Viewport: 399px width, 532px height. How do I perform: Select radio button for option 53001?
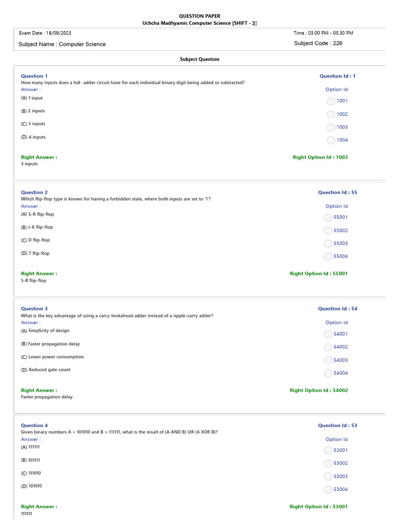pos(328,450)
